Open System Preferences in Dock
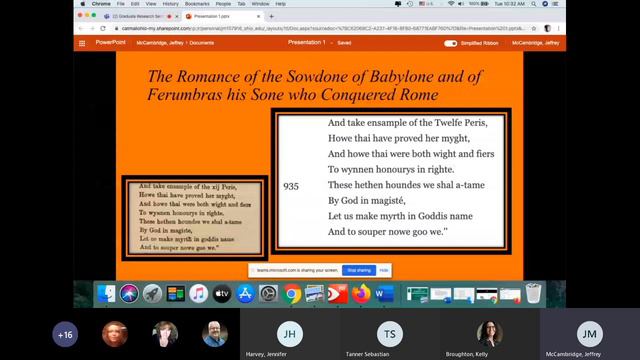 269,294
